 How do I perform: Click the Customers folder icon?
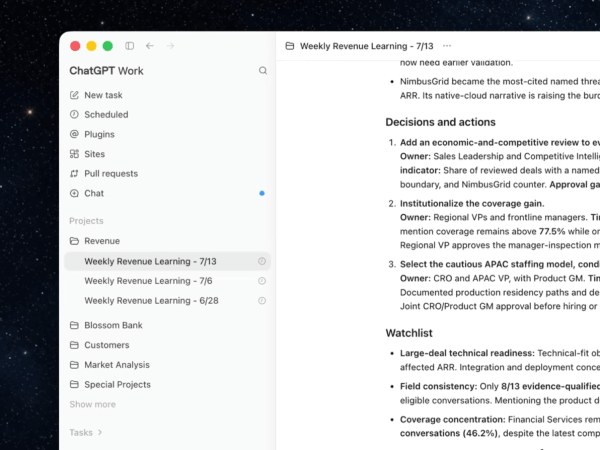point(74,345)
